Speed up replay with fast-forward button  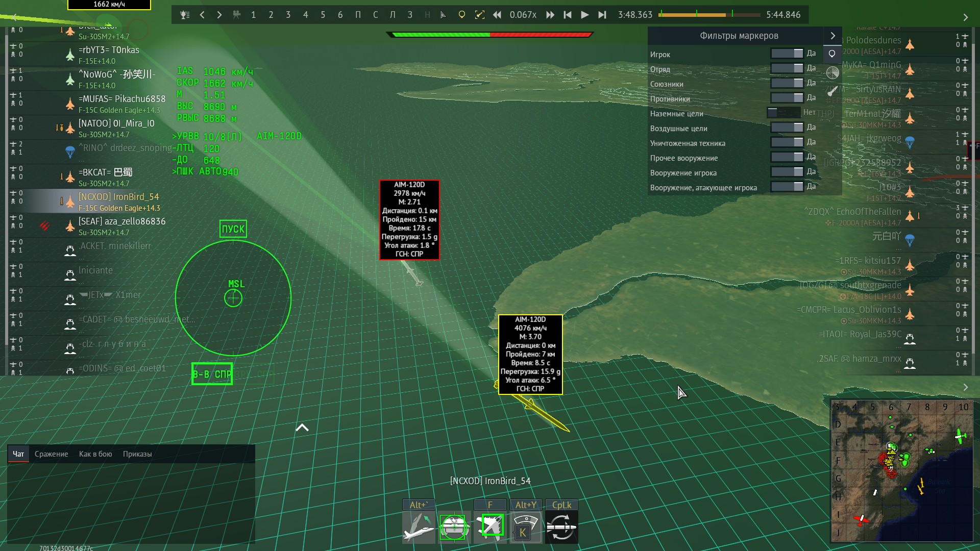point(550,15)
